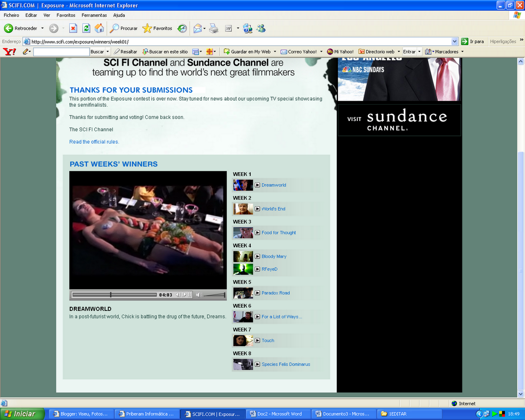The height and width of the screenshot is (420, 525).
Task: Open the Procurar search pane
Action: tap(124, 29)
